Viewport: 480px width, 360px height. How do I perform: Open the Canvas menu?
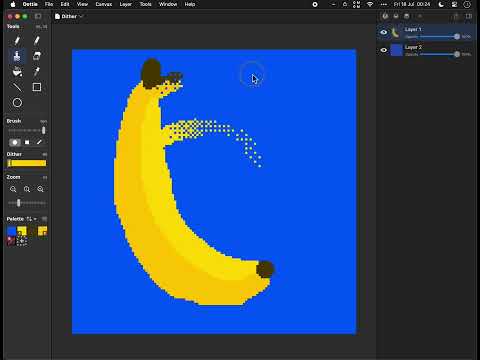point(104,4)
